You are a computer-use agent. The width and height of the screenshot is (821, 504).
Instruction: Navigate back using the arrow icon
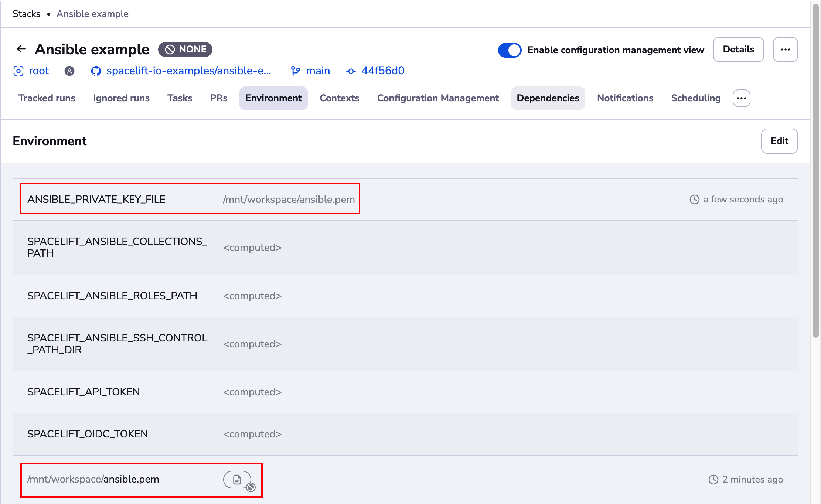pyautogui.click(x=21, y=49)
